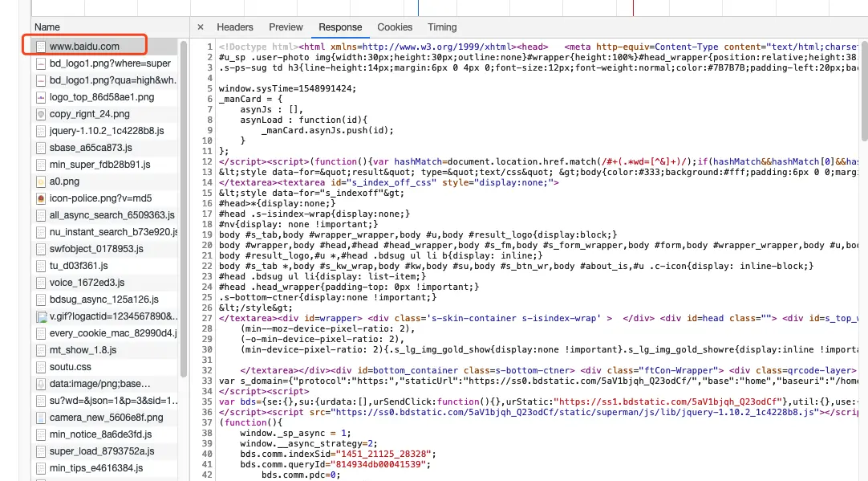Viewport: 868px width, 481px height.
Task: Click image icon beside camera_new_5606e8f.png
Action: coord(40,418)
